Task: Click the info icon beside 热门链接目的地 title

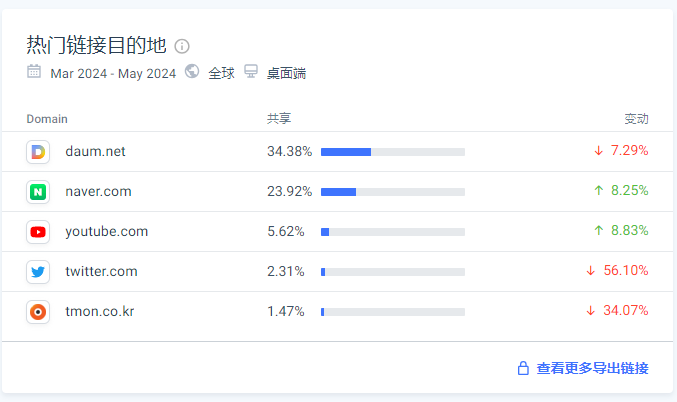Action: pyautogui.click(x=182, y=46)
